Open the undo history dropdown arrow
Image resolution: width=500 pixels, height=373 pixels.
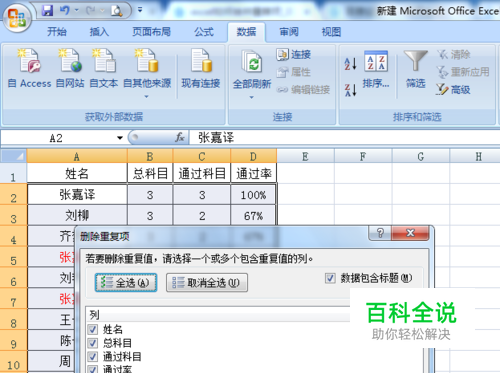pyautogui.click(x=77, y=11)
